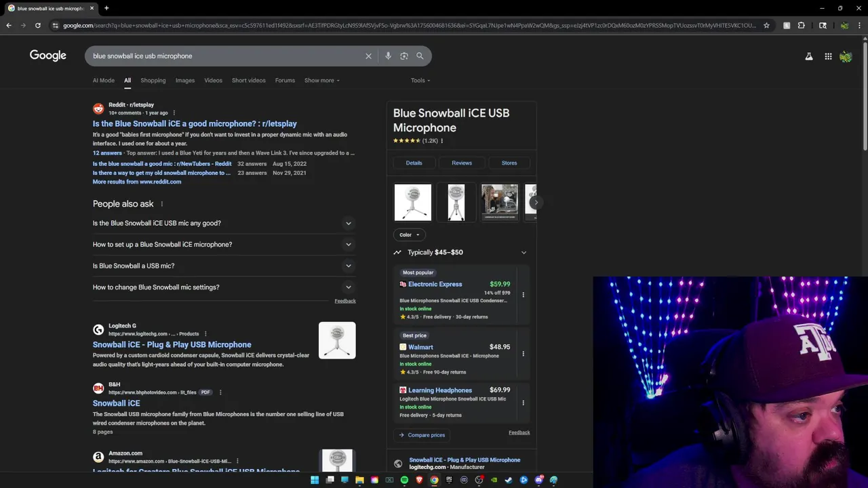Click the Logitech result microphone thumbnail
This screenshot has width=868, height=488.
pyautogui.click(x=337, y=340)
